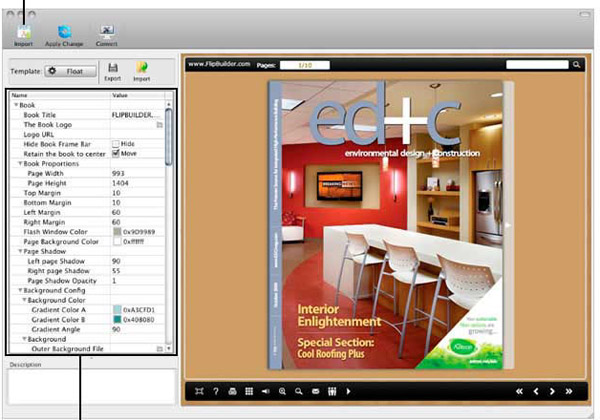Click the property list vertical scrollbar thumb
Viewport: 600px width, 420px height.
(169, 137)
